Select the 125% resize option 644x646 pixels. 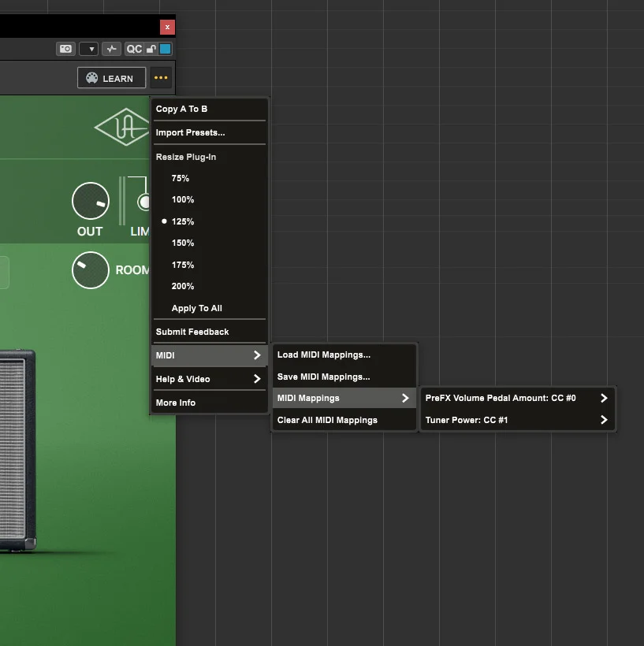(x=210, y=221)
